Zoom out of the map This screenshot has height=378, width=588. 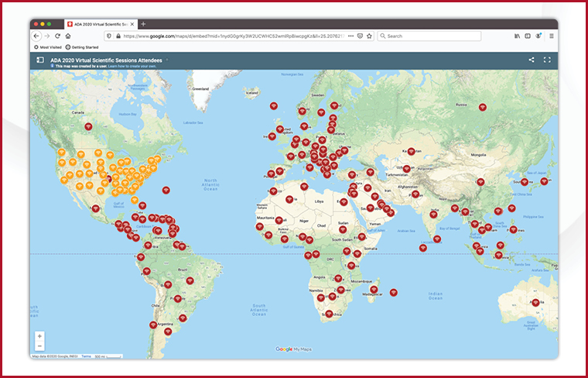point(39,346)
